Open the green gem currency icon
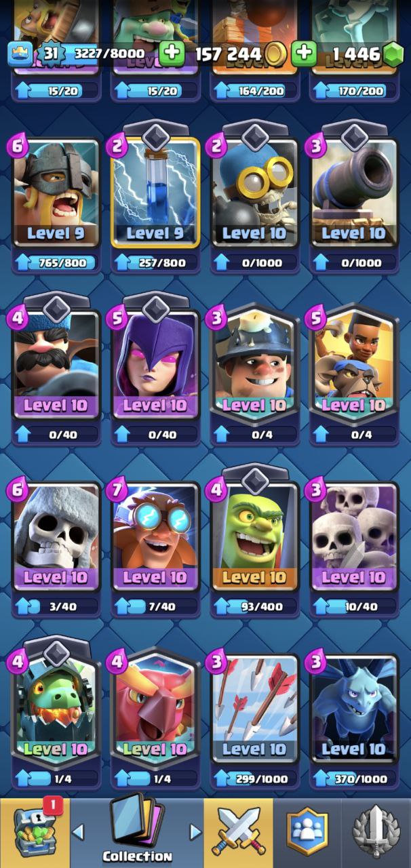This screenshot has width=411, height=868. 393,54
